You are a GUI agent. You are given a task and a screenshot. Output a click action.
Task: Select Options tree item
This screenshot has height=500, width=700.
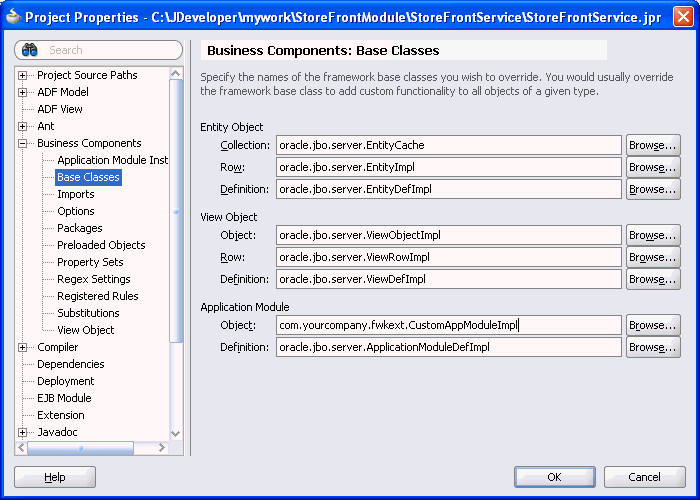coord(76,211)
